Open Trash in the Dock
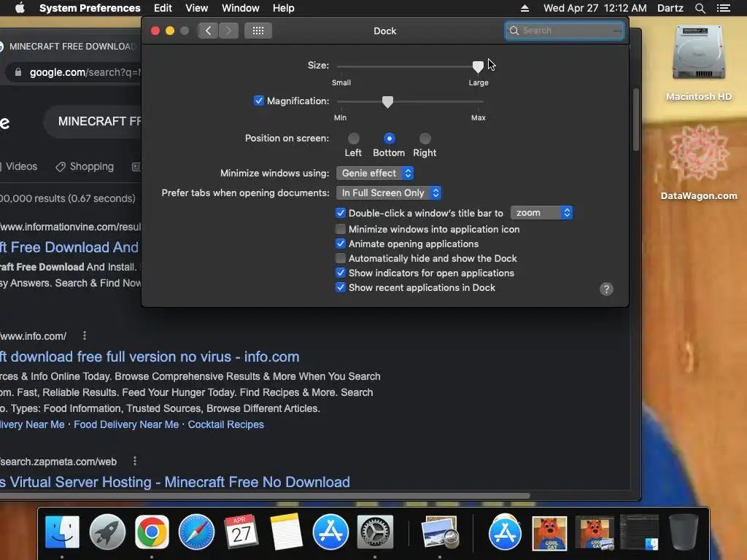 [683, 532]
